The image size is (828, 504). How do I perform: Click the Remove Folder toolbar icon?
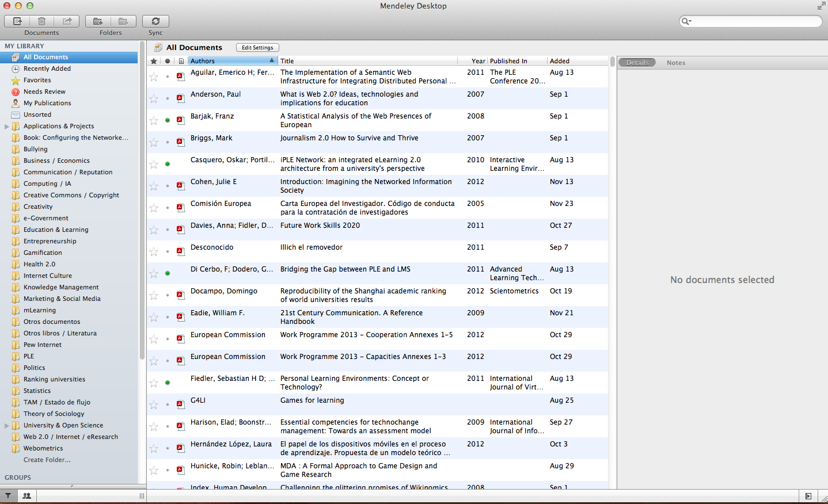[x=123, y=21]
